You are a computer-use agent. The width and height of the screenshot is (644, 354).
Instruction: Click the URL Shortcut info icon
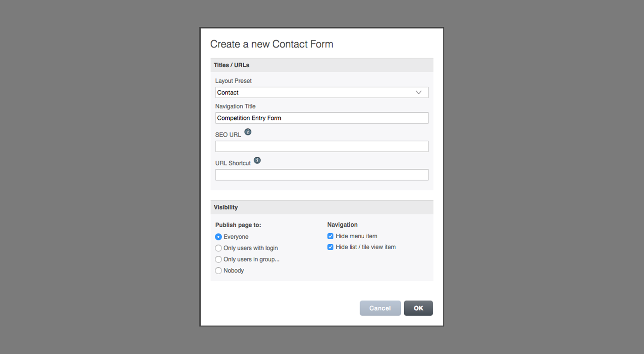257,160
